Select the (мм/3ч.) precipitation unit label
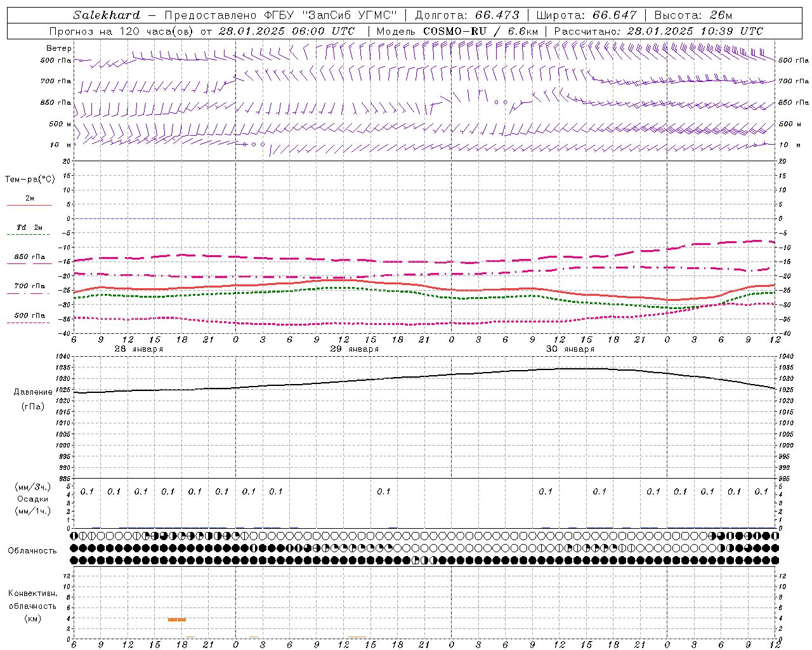 [33, 487]
